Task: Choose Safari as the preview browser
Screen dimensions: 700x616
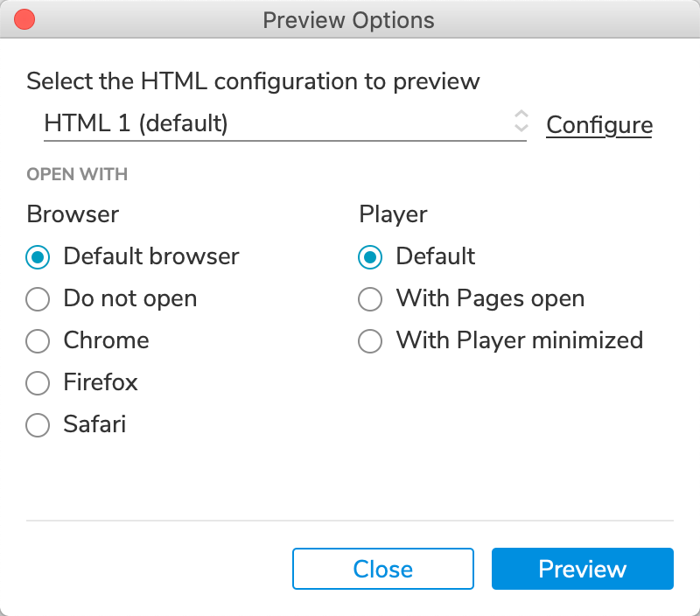Action: [x=38, y=425]
